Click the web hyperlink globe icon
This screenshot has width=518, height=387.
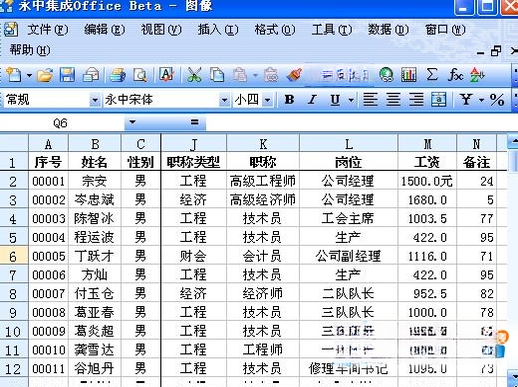(x=386, y=75)
